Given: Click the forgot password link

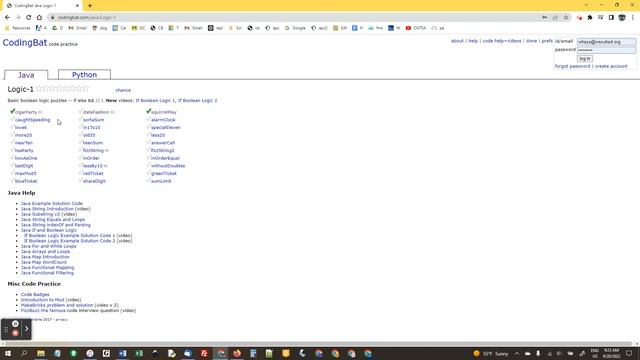Looking at the screenshot, I should coord(572,66).
